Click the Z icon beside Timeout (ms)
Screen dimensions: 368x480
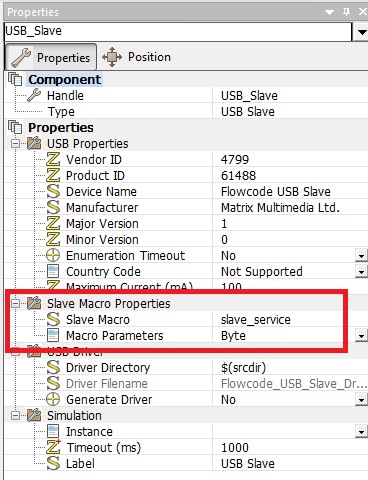(x=53, y=447)
